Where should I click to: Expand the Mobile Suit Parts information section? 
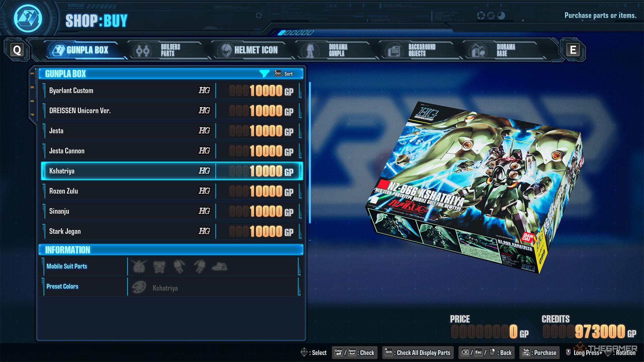pos(67,266)
